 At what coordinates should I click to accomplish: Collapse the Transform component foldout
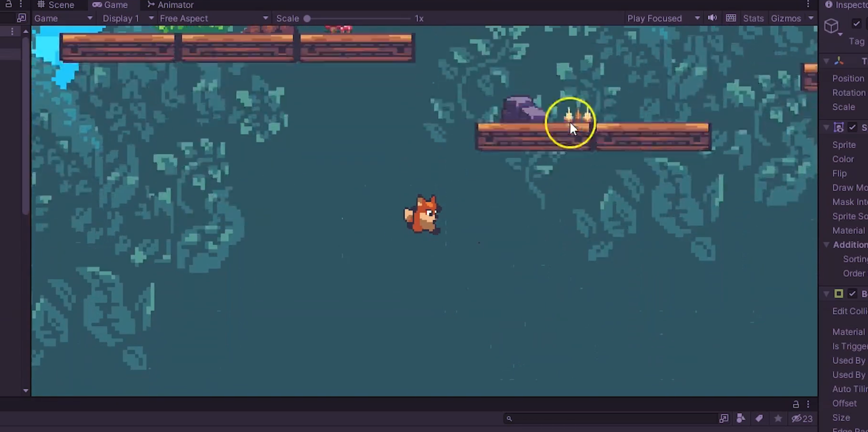pyautogui.click(x=826, y=61)
